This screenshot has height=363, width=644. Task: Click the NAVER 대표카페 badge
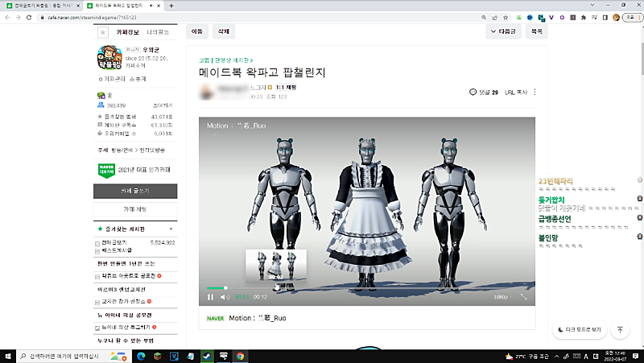tap(106, 170)
